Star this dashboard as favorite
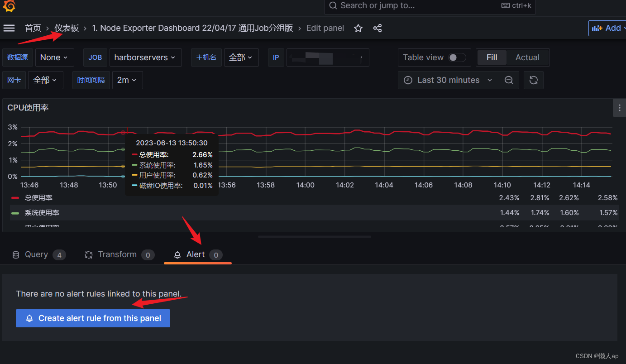 [358, 29]
